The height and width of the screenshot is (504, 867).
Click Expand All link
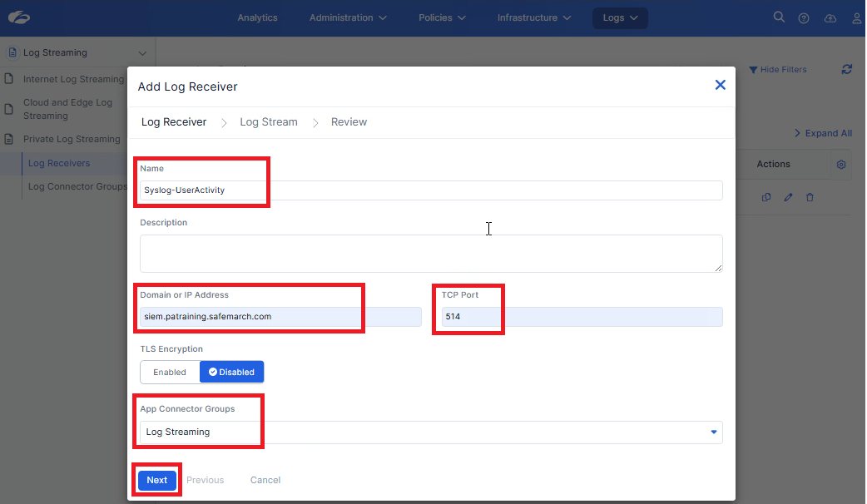(823, 133)
